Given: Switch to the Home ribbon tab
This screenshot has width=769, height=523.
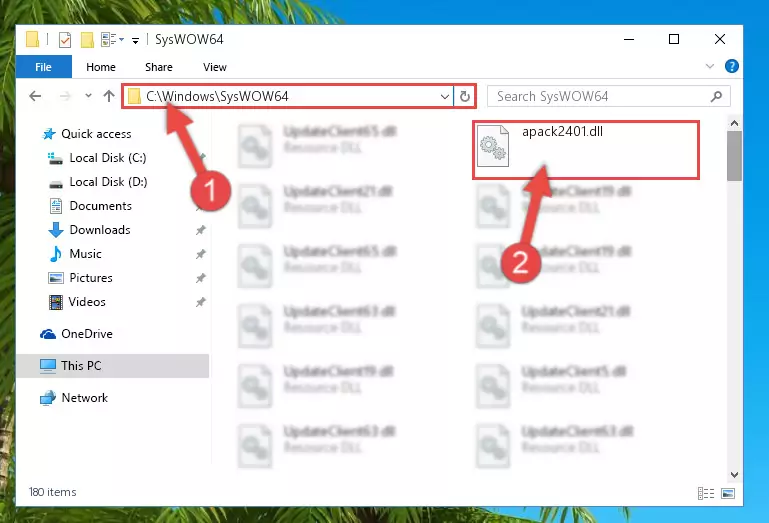Looking at the screenshot, I should click(101, 67).
